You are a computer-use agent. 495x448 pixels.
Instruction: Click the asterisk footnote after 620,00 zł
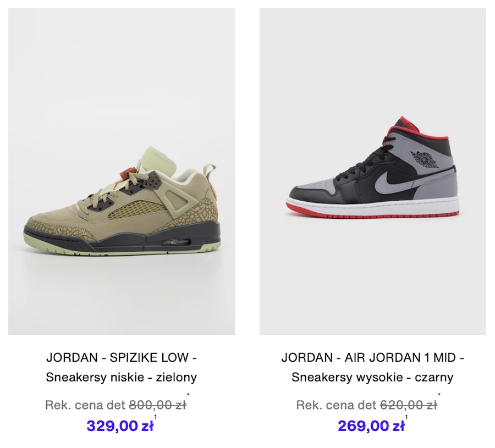tap(439, 395)
